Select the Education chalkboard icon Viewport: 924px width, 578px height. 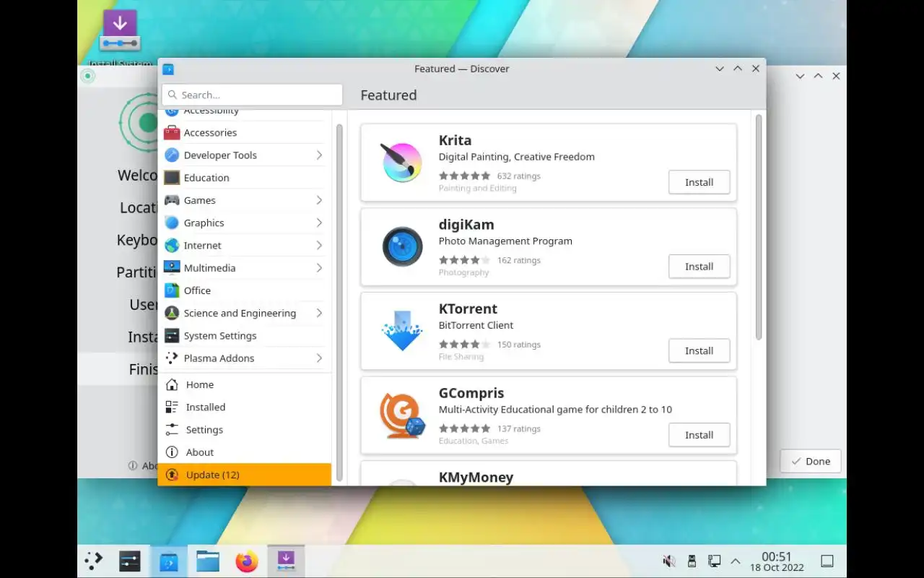pos(172,178)
